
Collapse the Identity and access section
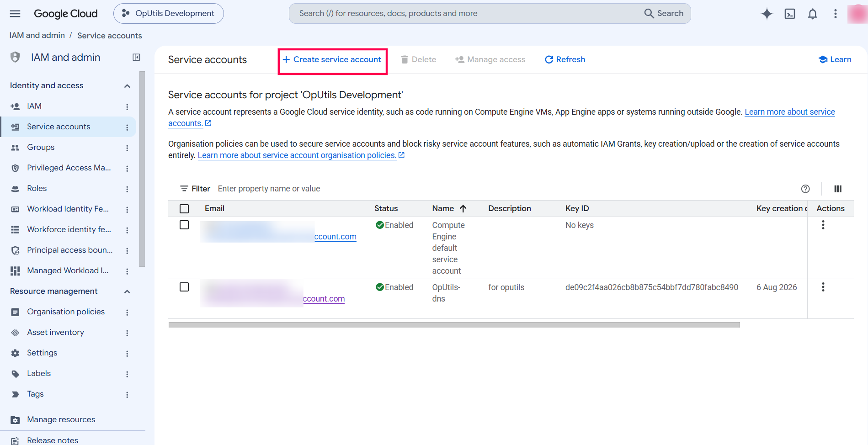(127, 86)
